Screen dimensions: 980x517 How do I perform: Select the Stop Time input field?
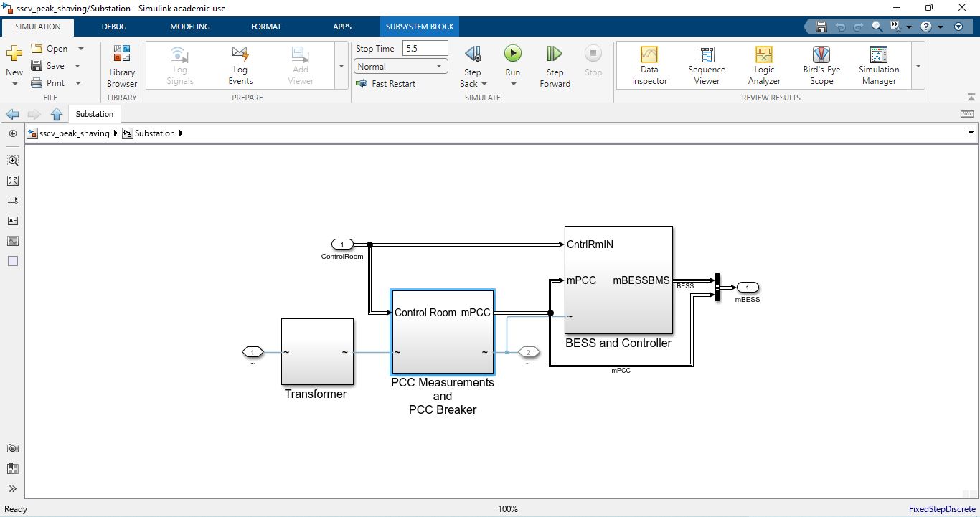pos(425,48)
